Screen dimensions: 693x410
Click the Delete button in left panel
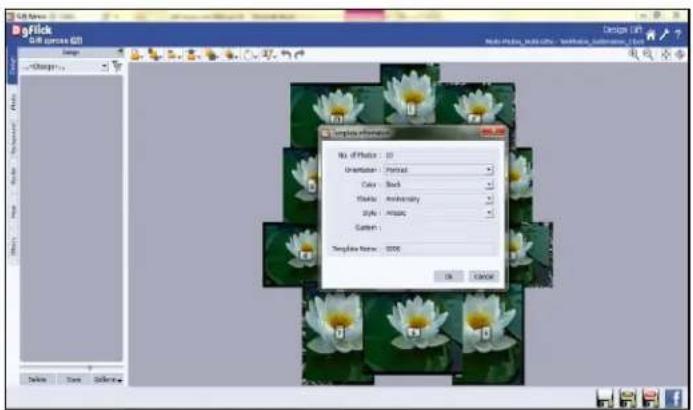37,380
